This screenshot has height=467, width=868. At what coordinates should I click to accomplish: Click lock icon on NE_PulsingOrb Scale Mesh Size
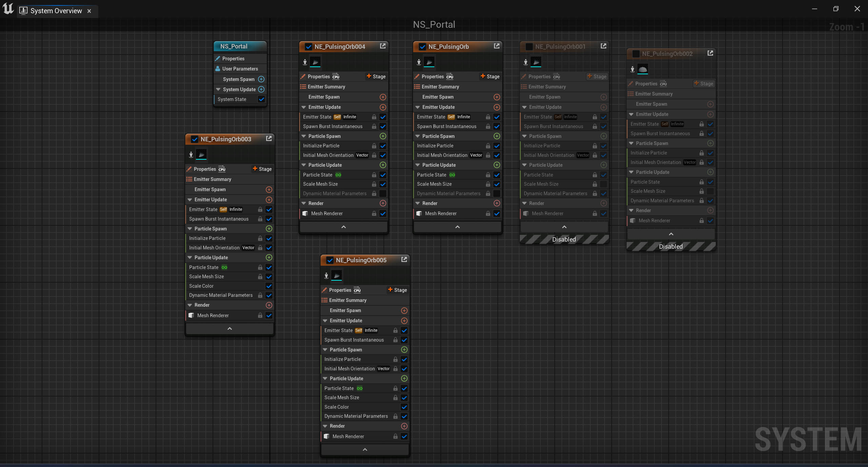click(488, 184)
